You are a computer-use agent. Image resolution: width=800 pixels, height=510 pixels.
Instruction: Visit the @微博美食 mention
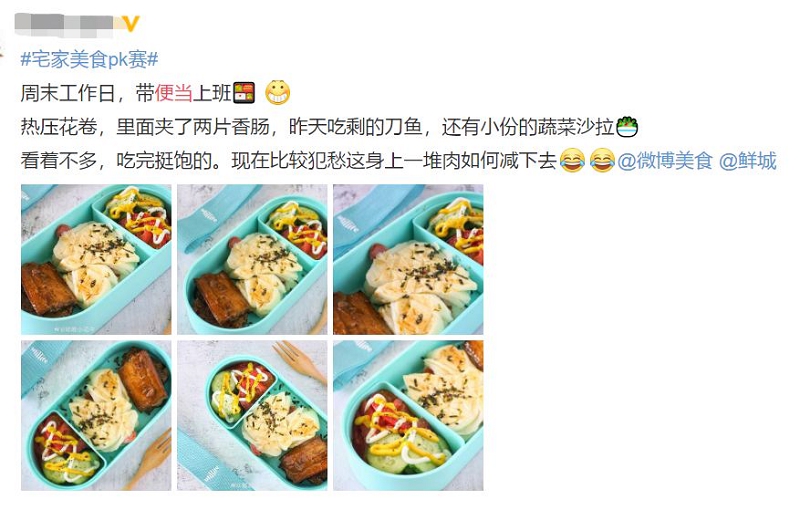(x=665, y=161)
